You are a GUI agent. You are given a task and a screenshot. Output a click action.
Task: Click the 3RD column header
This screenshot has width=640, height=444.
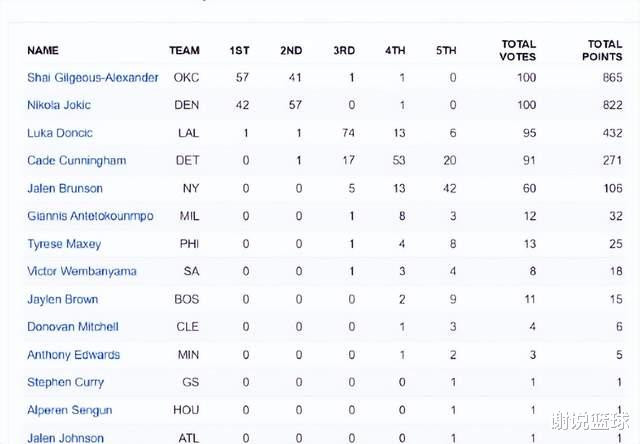[344, 50]
